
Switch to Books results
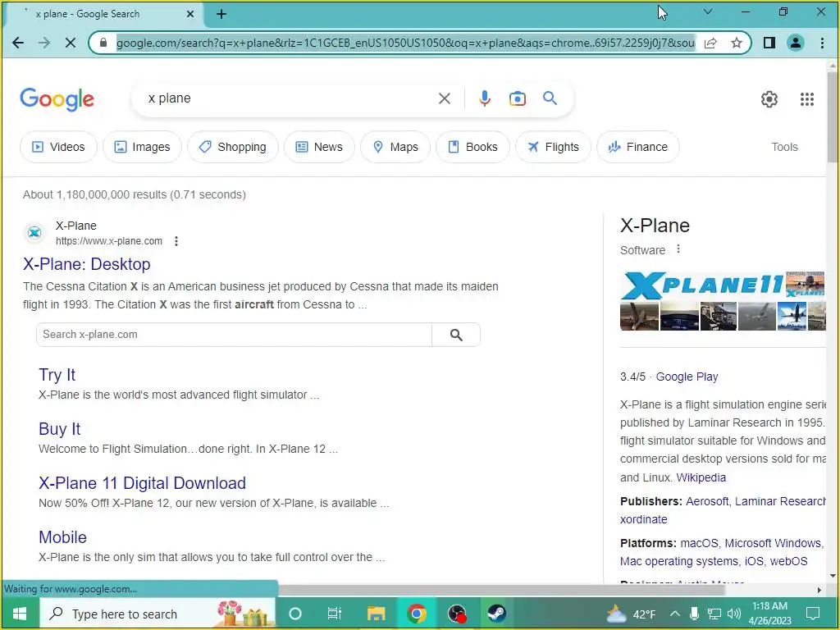point(472,147)
